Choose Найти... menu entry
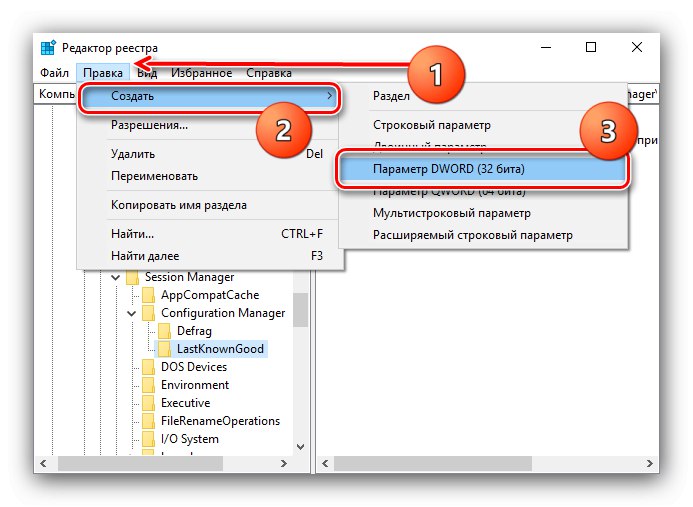Image resolution: width=693 pixels, height=507 pixels. pyautogui.click(x=209, y=233)
